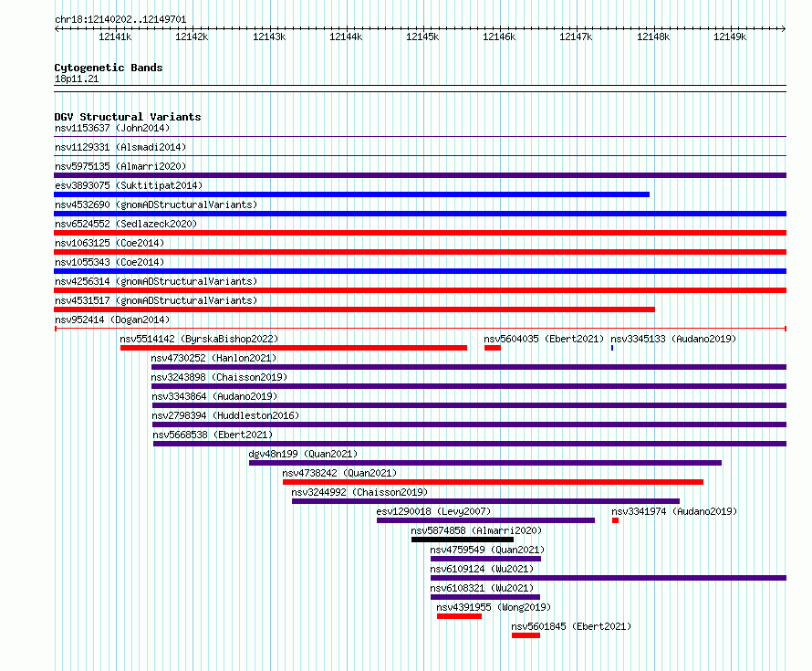The image size is (812, 671).
Task: Select the nsv5975135 (Almarri2020) purple bar
Action: pyautogui.click(x=420, y=175)
